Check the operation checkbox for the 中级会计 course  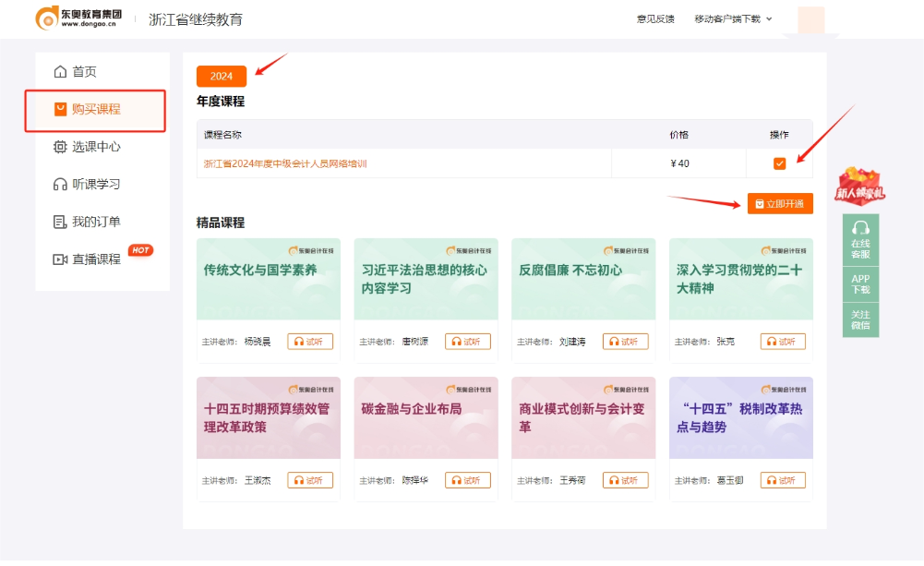[x=779, y=163]
